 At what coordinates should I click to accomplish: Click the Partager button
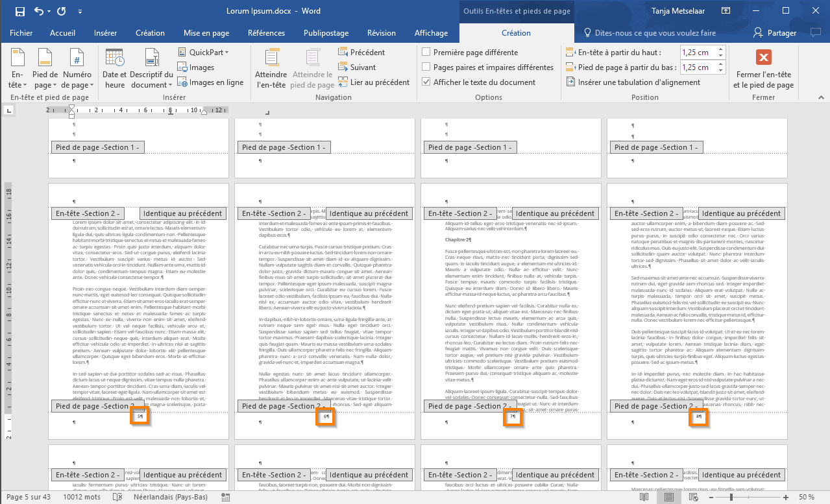pyautogui.click(x=775, y=33)
